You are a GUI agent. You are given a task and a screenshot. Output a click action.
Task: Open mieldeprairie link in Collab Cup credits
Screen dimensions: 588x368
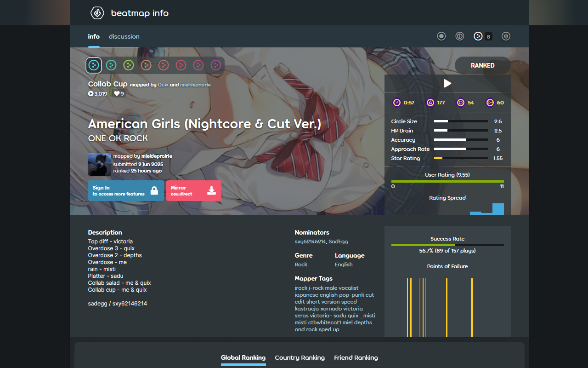(195, 85)
